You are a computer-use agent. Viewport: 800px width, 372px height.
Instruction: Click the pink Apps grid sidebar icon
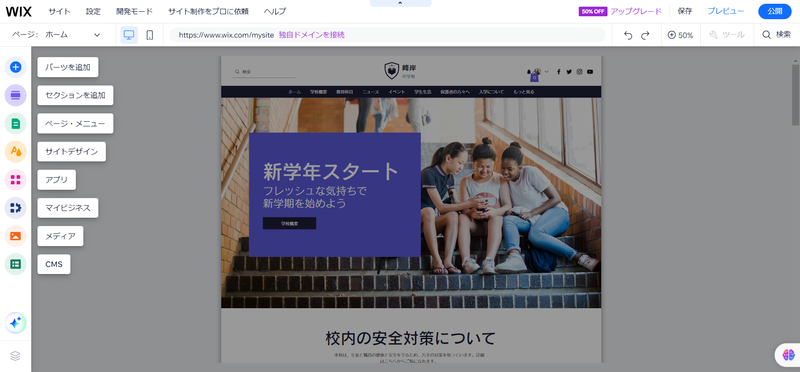(15, 180)
